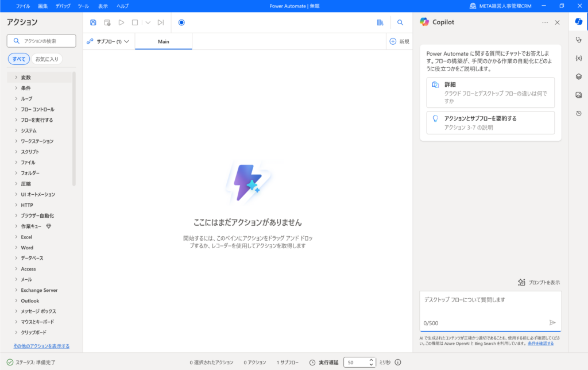Select the Main subflow tab
This screenshot has height=370, width=588.
(x=164, y=41)
